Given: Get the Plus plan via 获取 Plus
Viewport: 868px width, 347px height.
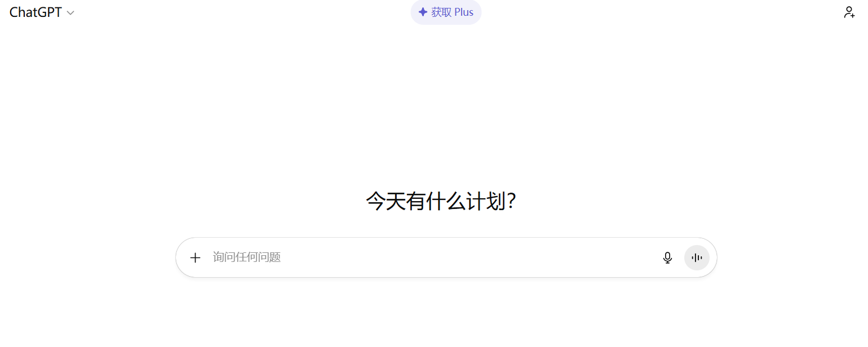Looking at the screenshot, I should click(x=446, y=12).
